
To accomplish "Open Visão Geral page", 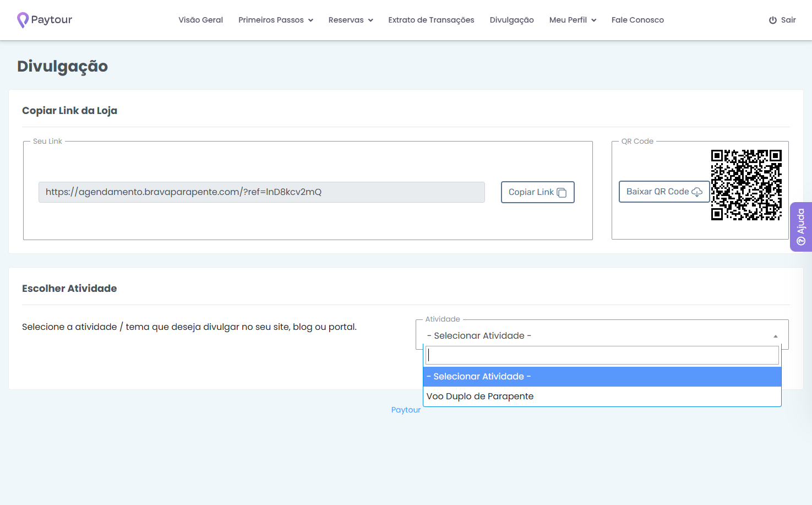I will 200,20.
